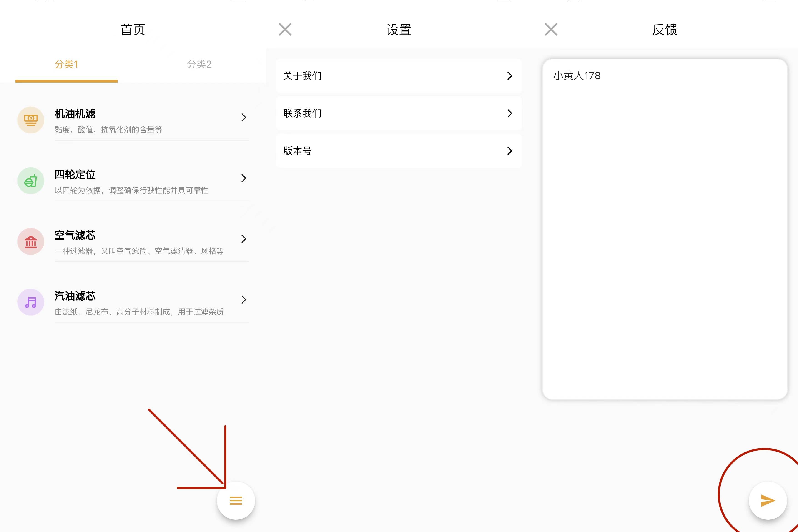
Task: Click description 以四轮为依据，调整确保行驶性能并具可靠性
Action: point(132,190)
